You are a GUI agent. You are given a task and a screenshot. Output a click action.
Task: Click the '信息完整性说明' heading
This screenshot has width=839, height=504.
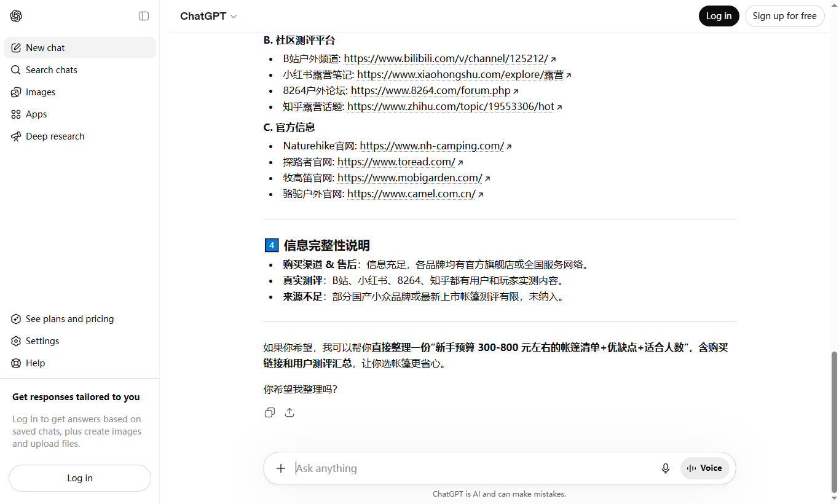click(x=326, y=245)
